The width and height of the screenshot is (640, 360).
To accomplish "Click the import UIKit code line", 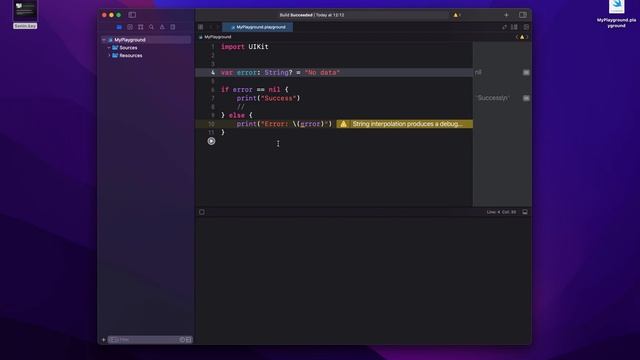I will pos(244,47).
